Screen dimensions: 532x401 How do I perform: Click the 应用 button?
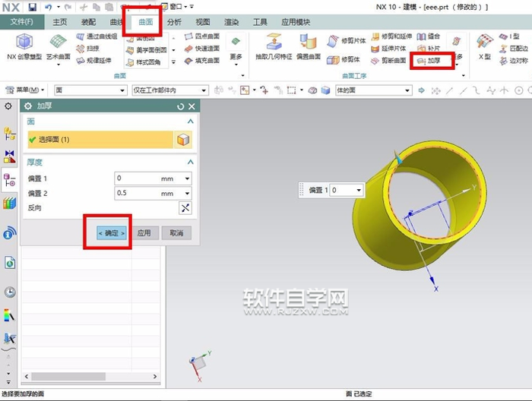pos(144,233)
